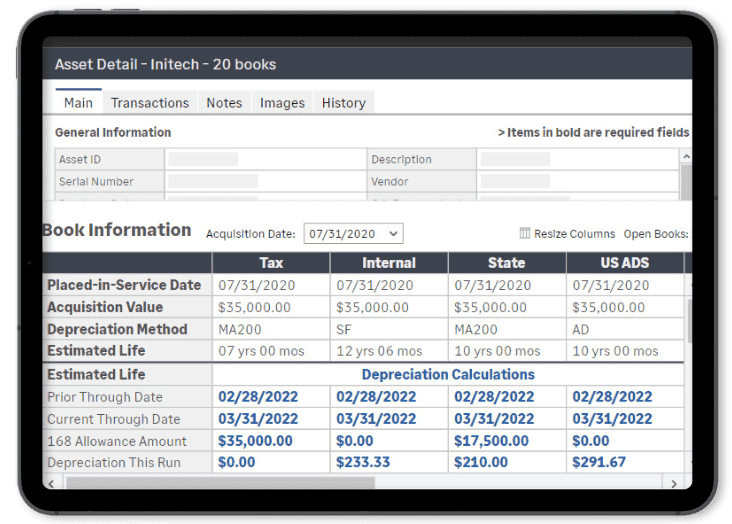Click the horizontal scrollbar thumb
732x524 pixels.
(220, 483)
